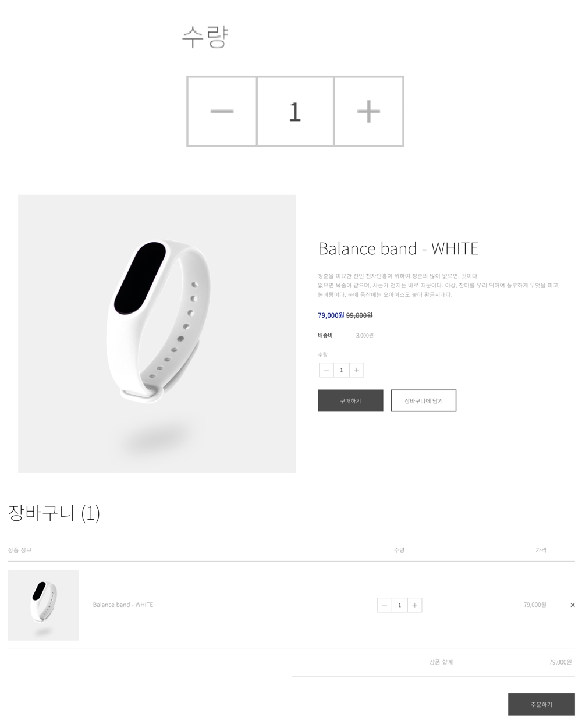Increase quantity in the cart row
This screenshot has height=728, width=582.
pos(414,605)
